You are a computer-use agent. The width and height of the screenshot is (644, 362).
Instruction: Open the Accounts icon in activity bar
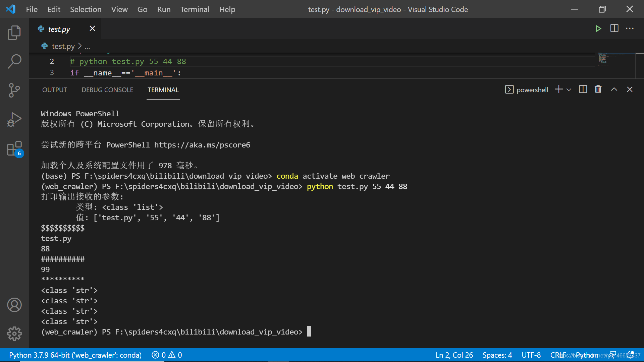[x=14, y=305]
